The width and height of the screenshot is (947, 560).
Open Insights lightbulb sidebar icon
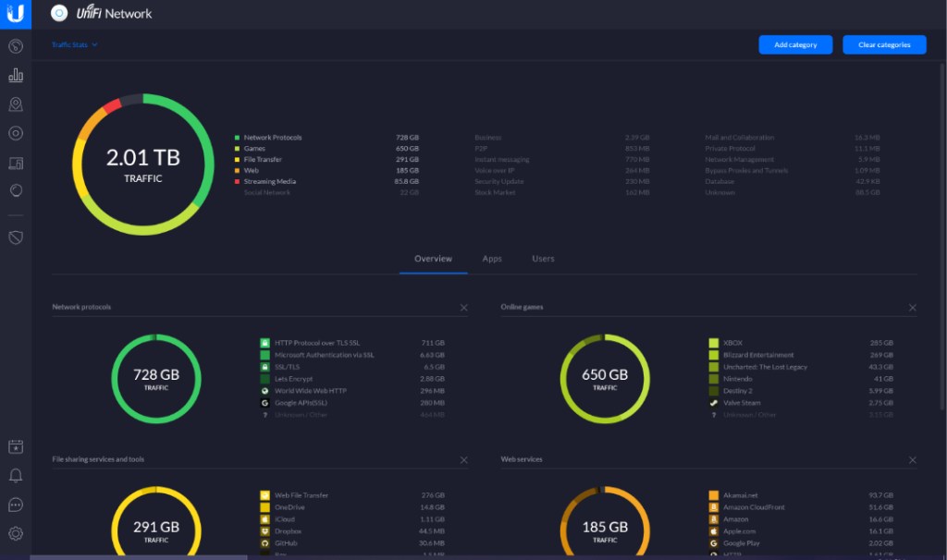(15, 190)
